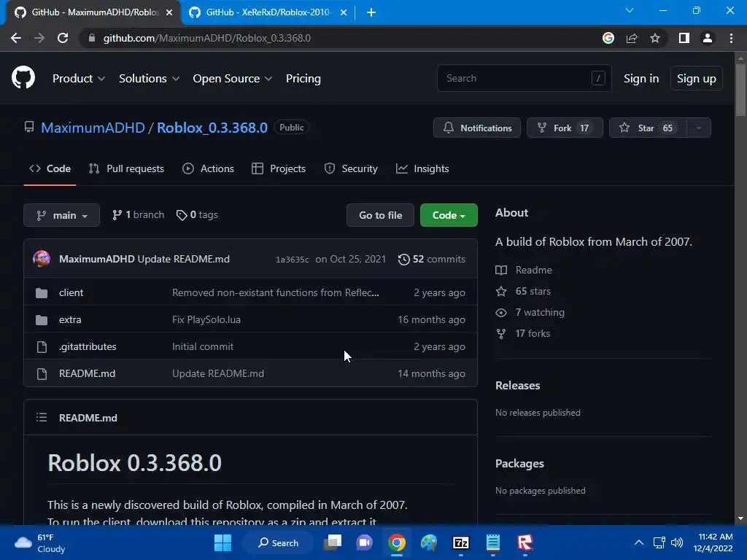
Task: Click the README outline list icon
Action: pos(42,418)
